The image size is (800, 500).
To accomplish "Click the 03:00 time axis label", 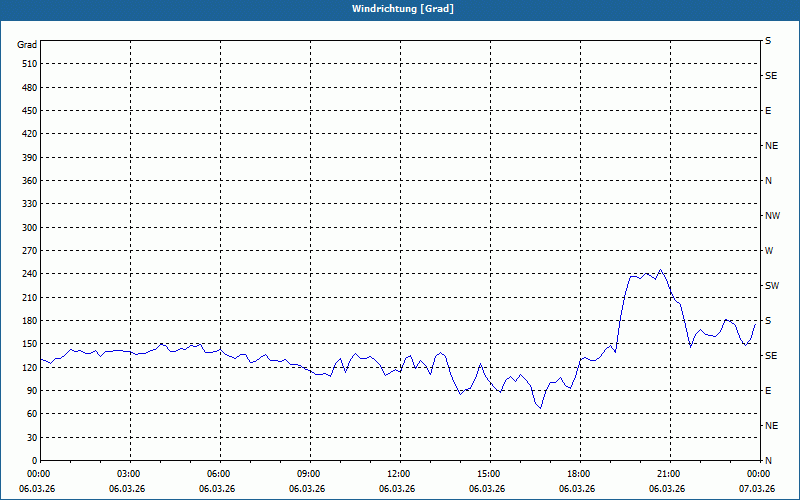I will 130,474.
